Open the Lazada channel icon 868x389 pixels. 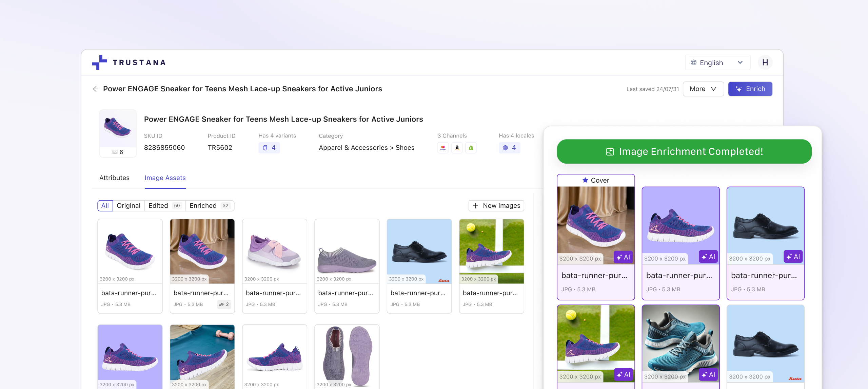coord(443,148)
